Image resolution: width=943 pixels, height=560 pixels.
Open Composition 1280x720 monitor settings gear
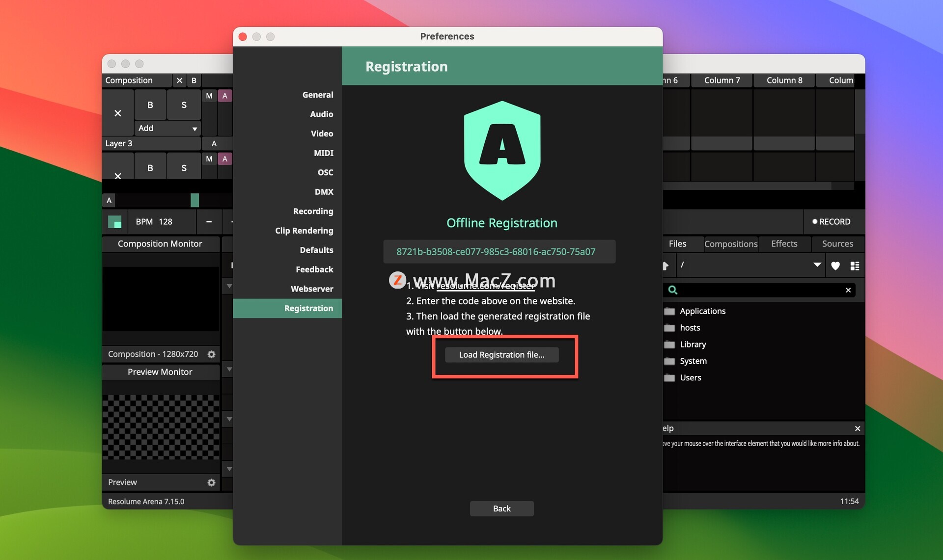211,354
